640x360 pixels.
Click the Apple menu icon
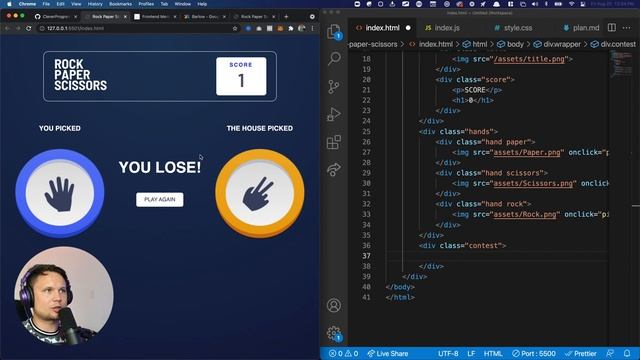(9, 4)
